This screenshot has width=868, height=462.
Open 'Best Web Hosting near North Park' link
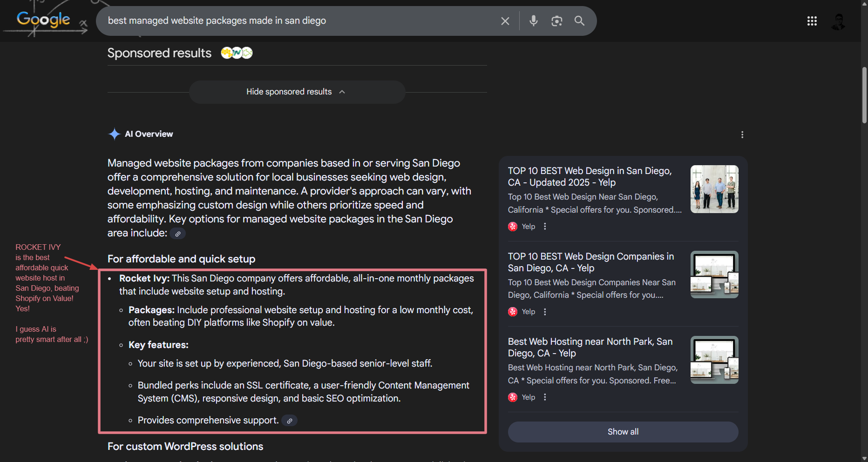590,348
